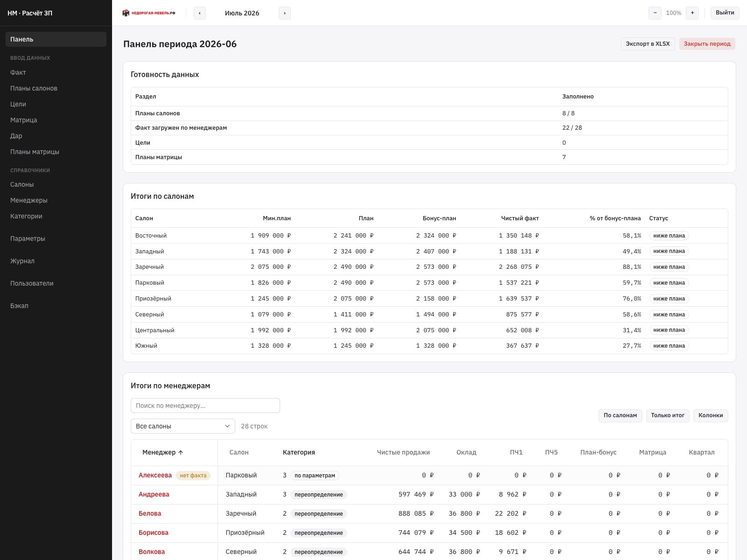Click ниже плана status for Южный
Viewport: 747px width, 560px height.
tap(669, 346)
